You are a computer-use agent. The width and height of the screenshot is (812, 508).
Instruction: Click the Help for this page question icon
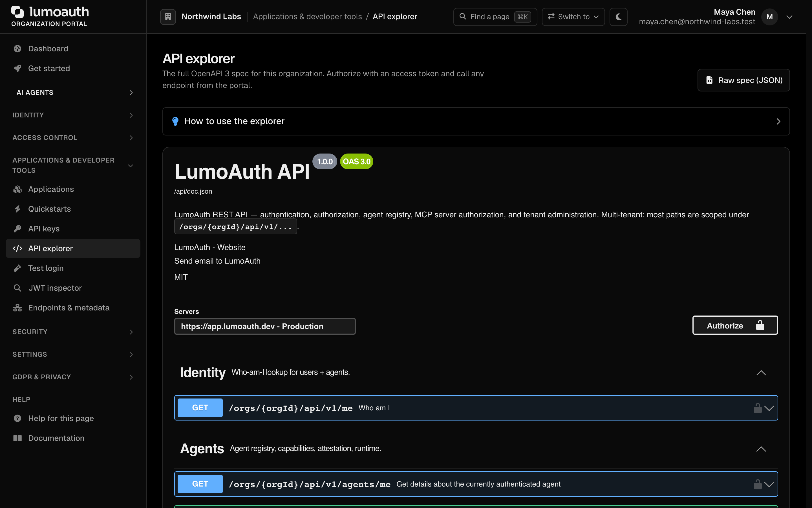tap(17, 418)
